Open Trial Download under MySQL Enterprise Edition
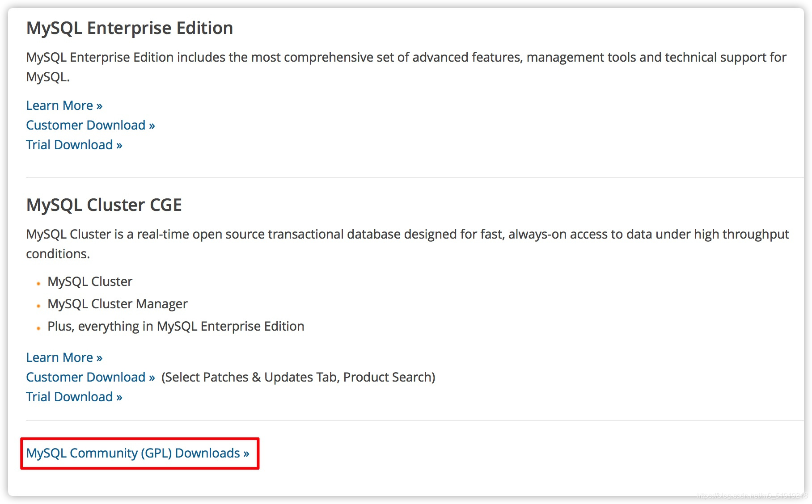812x504 pixels. (74, 145)
